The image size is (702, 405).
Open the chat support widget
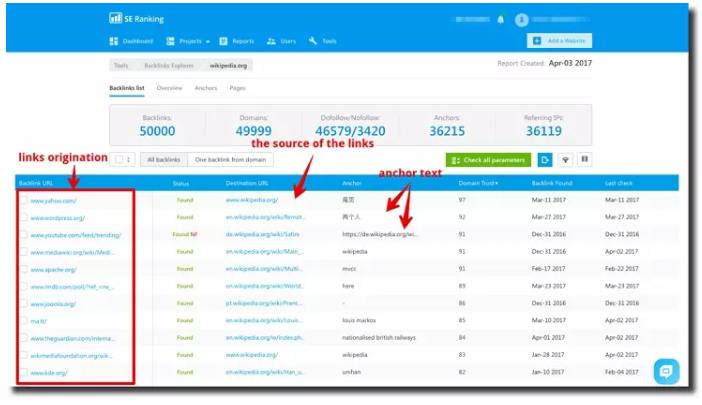tap(665, 371)
